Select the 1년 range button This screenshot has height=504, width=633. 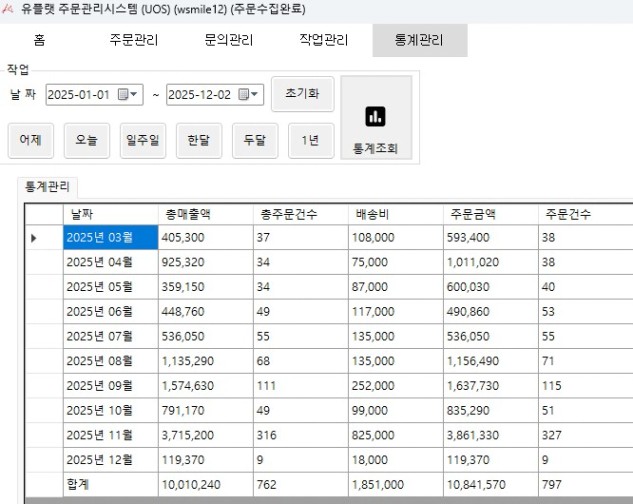pyautogui.click(x=310, y=141)
